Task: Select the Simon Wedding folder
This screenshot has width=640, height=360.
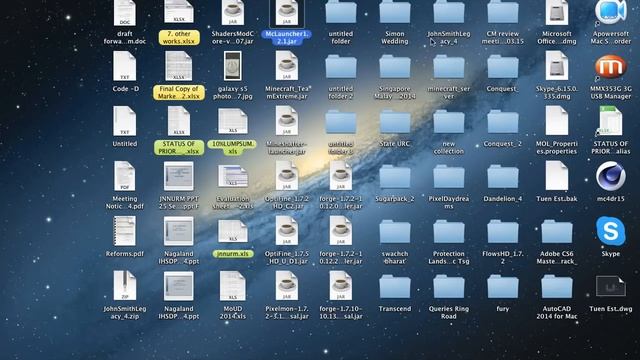Action: (x=395, y=12)
